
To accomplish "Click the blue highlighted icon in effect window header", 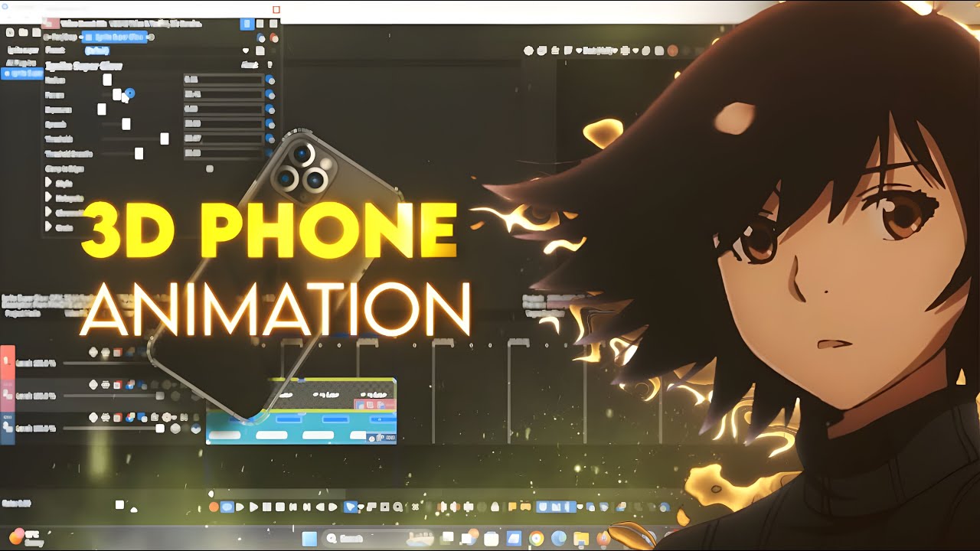I will click(x=247, y=24).
